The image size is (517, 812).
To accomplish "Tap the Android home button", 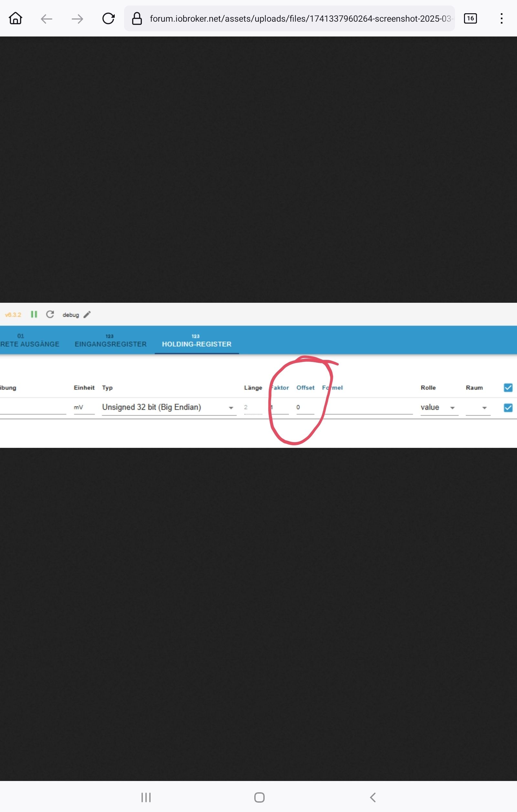I will point(259,797).
